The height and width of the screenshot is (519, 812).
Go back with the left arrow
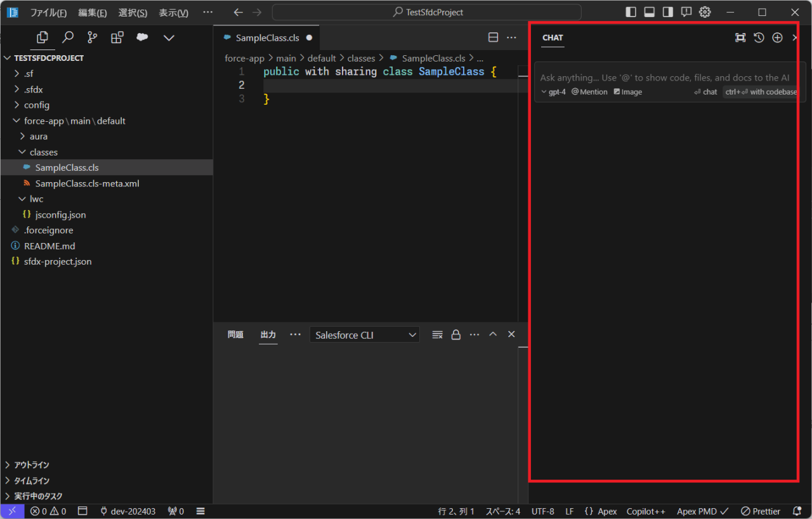[x=239, y=12]
